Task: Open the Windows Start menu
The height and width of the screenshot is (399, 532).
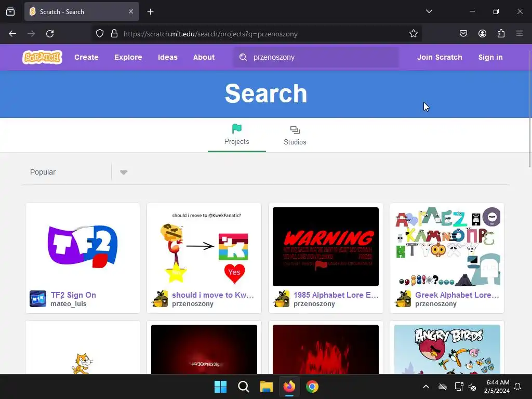Action: [220, 387]
